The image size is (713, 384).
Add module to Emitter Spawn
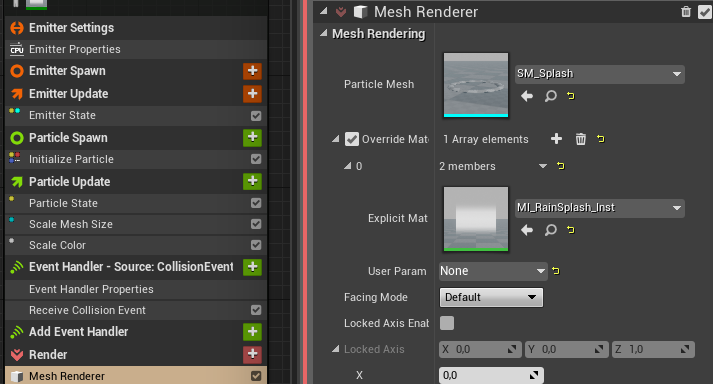(252, 71)
